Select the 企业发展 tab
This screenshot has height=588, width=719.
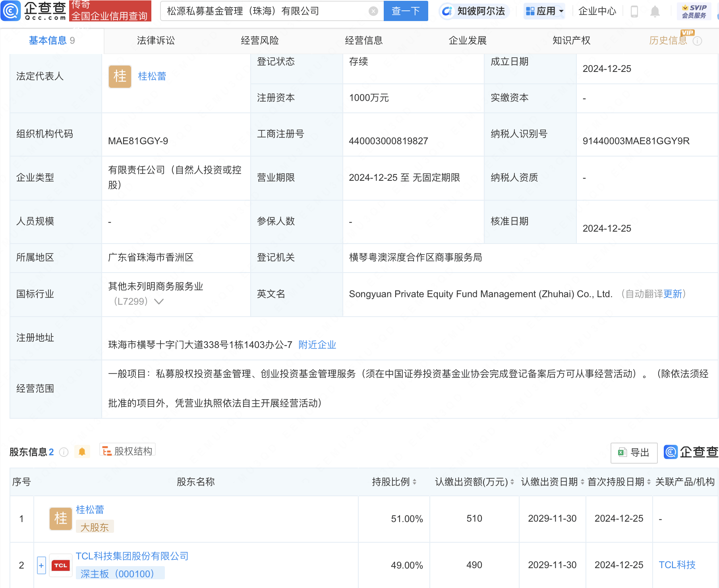(468, 41)
